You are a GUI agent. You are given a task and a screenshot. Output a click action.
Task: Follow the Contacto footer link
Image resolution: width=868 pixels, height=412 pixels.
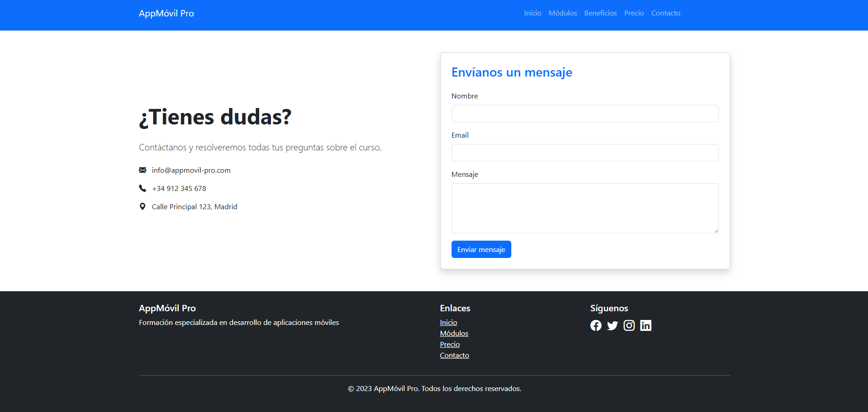tap(454, 355)
